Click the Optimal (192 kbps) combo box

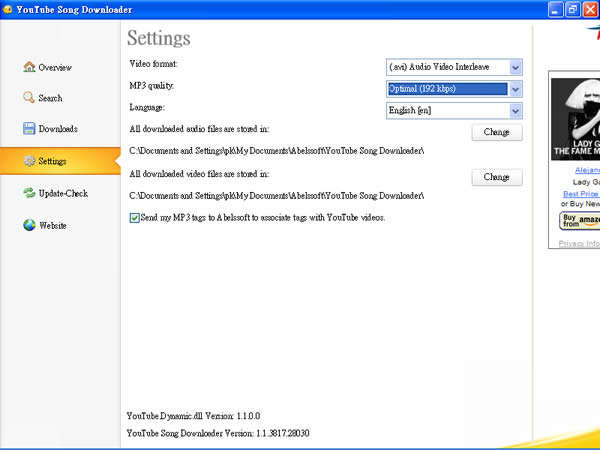[x=454, y=89]
